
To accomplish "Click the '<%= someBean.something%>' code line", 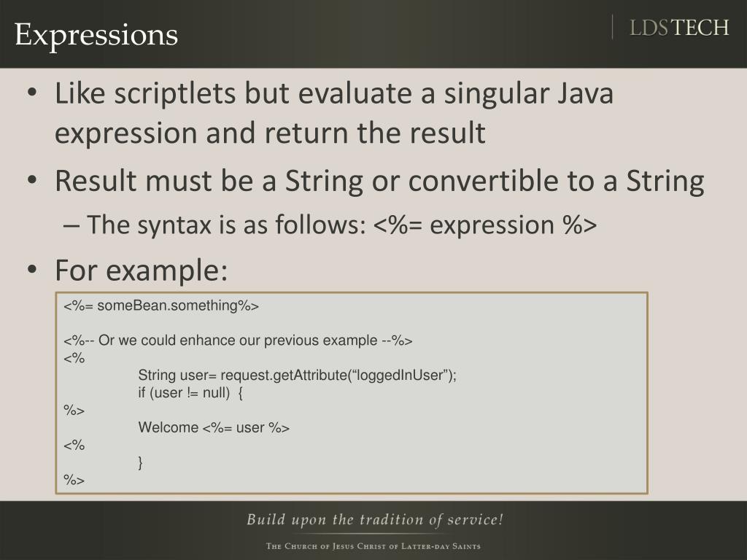I will click(161, 306).
